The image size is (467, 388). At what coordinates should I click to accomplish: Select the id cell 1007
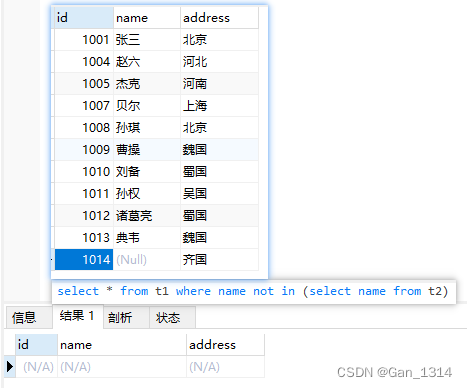pos(84,106)
